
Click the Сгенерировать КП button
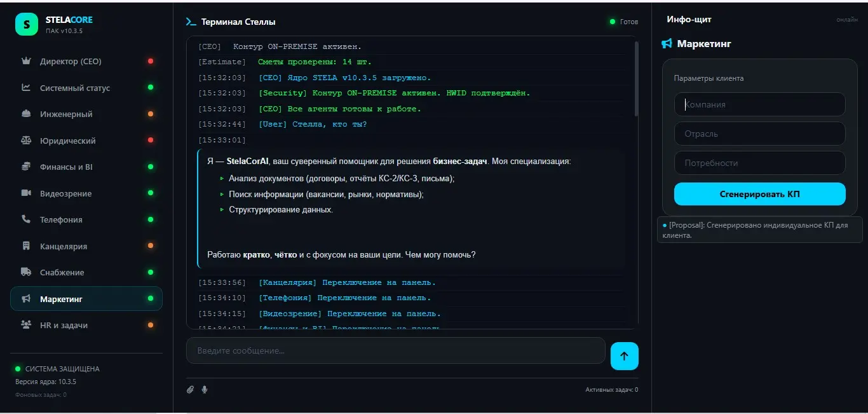760,194
